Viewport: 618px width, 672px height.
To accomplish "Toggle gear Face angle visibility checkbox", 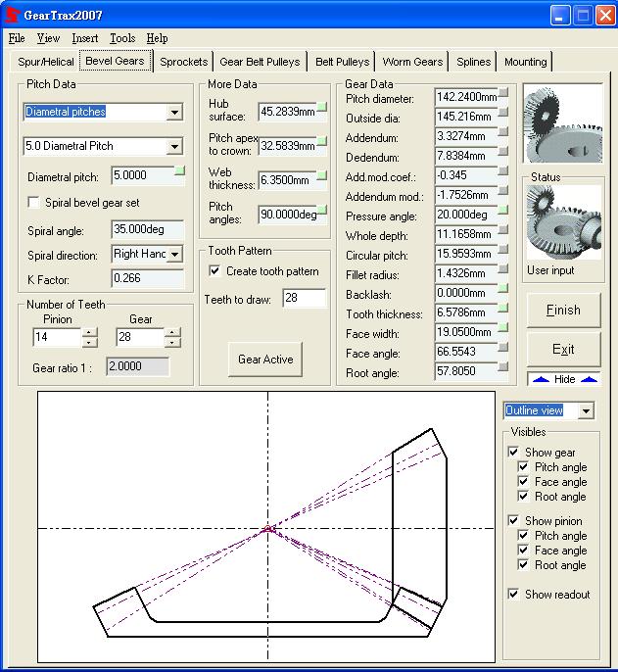I will point(523,481).
